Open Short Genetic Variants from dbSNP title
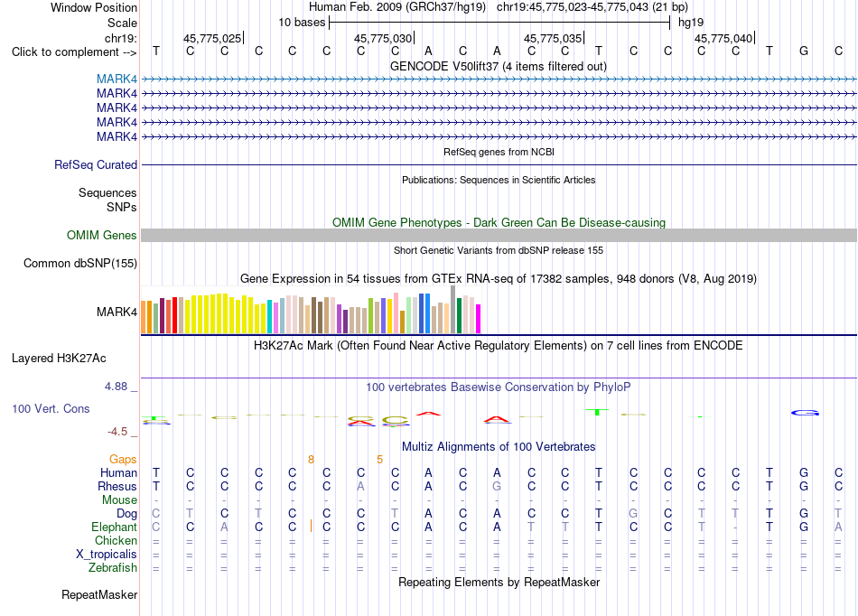 499,250
